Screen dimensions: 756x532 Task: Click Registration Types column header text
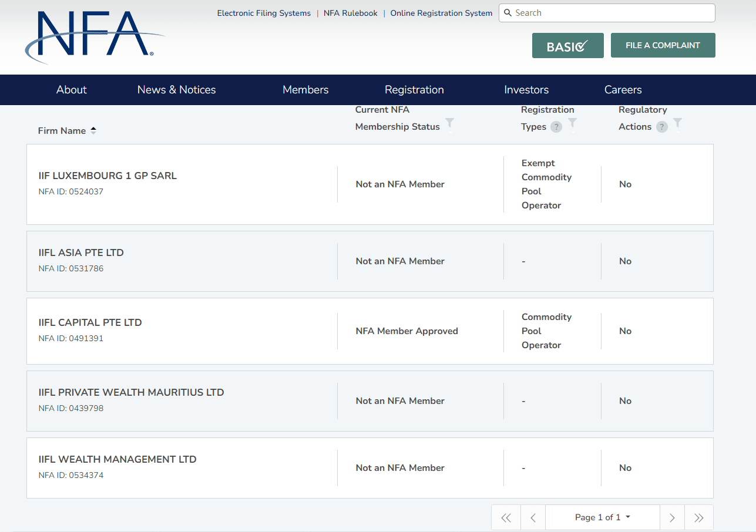pyautogui.click(x=547, y=118)
